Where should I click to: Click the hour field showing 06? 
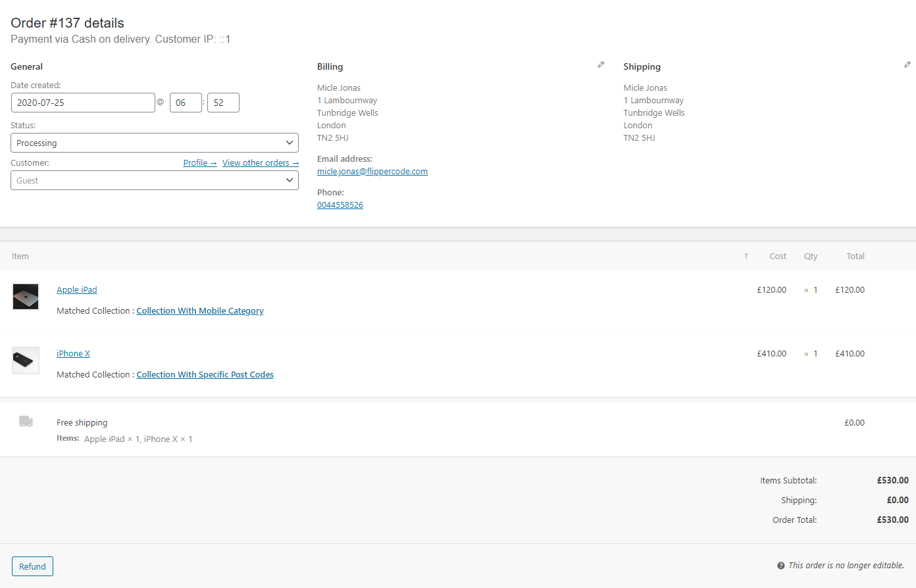(x=186, y=103)
